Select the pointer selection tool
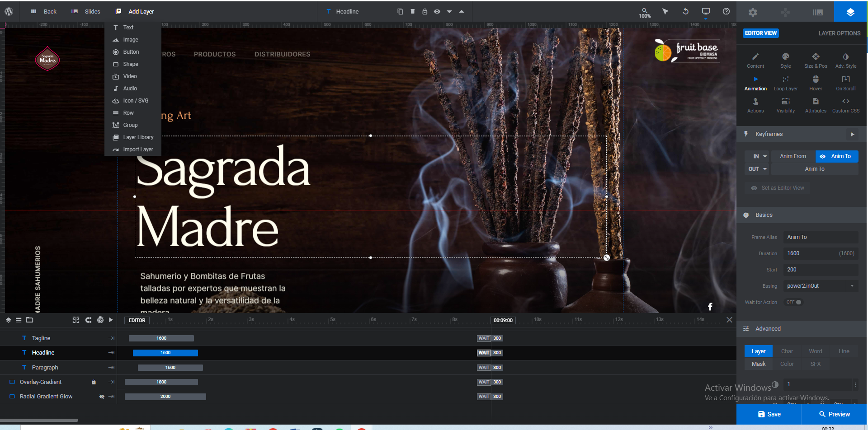Screen dimensions: 868x430 pos(665,11)
